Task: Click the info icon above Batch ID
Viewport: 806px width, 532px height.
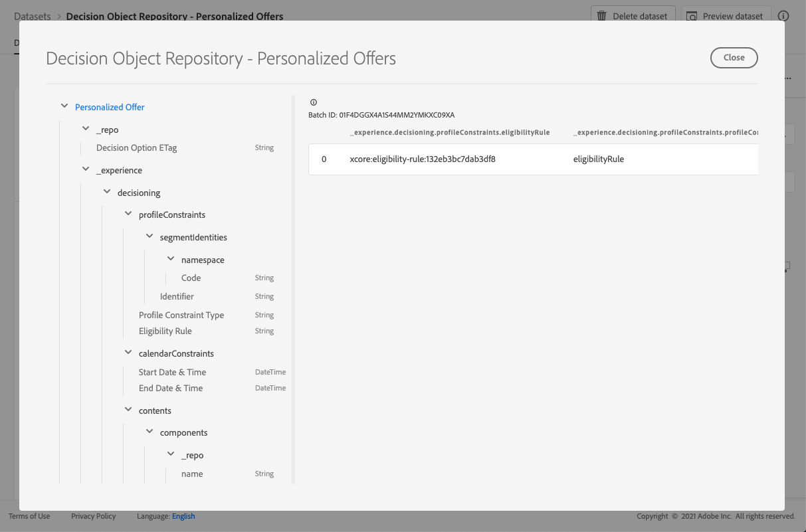Action: pyautogui.click(x=314, y=102)
